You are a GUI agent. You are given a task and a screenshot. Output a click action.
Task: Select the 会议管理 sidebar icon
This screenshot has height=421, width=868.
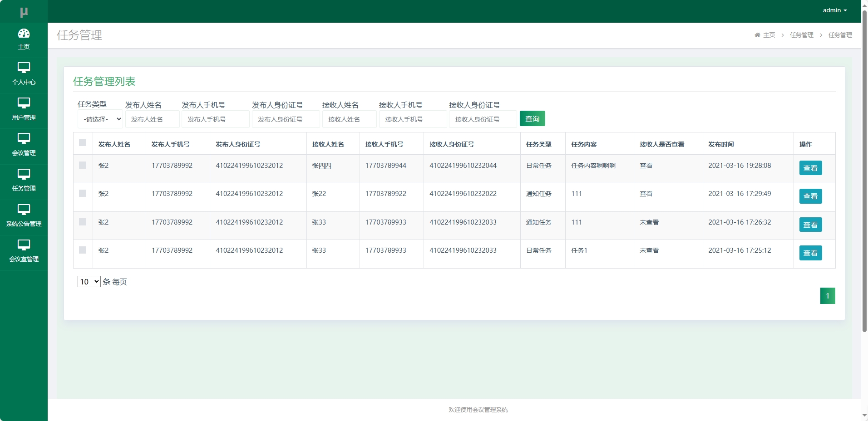24,145
